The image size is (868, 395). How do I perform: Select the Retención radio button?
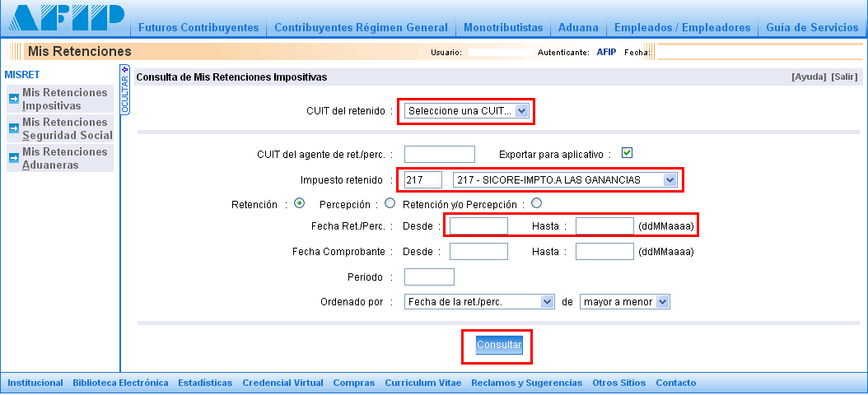pos(299,203)
